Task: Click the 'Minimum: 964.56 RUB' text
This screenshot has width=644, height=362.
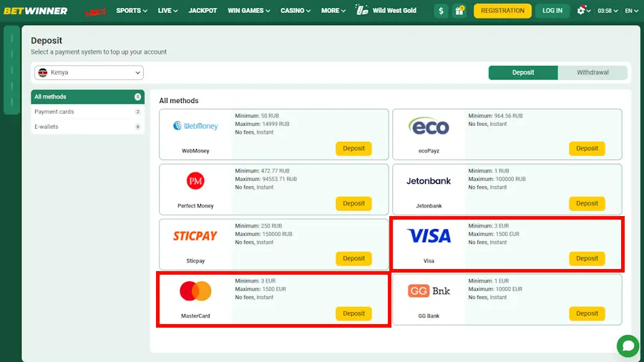Action: pos(495,116)
